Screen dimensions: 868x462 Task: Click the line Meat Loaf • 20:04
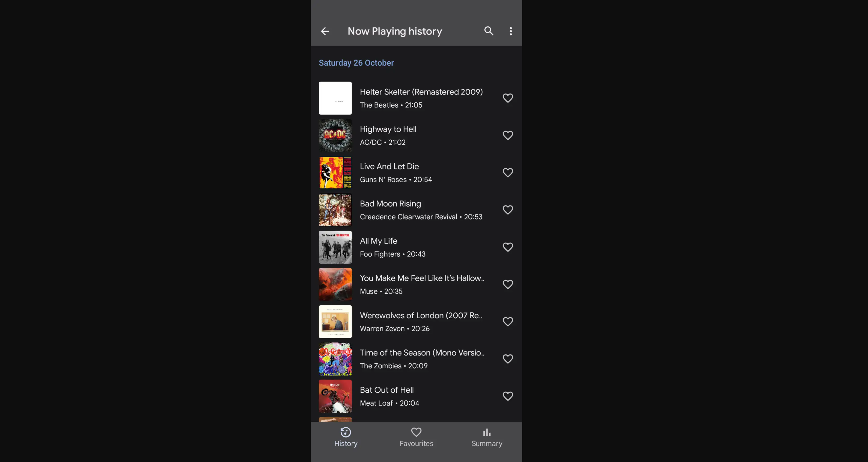tap(389, 403)
